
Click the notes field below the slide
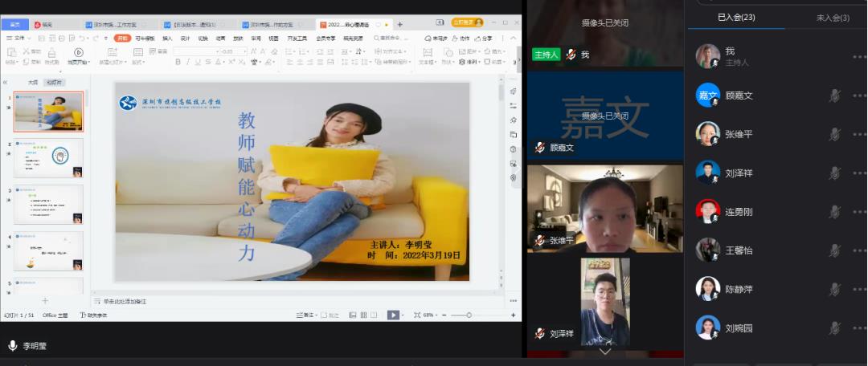point(299,301)
